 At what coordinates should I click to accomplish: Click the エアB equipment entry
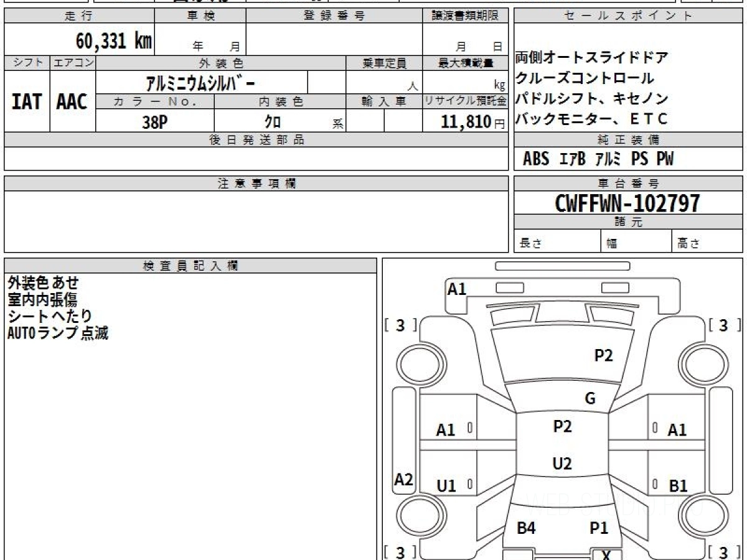click(572, 159)
